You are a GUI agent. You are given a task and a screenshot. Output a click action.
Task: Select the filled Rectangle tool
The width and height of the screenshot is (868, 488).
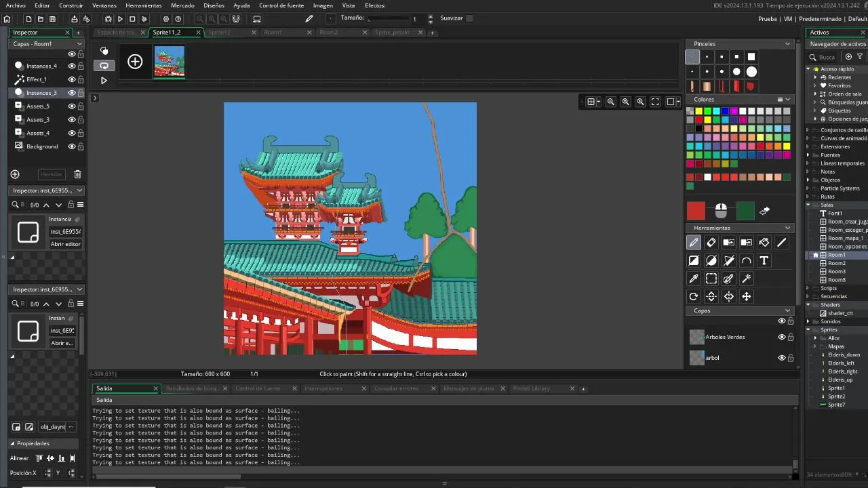coord(694,260)
